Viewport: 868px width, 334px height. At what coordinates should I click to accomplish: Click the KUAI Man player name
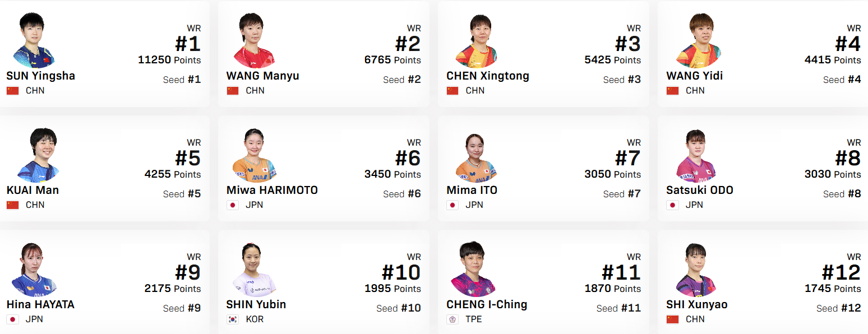point(33,190)
